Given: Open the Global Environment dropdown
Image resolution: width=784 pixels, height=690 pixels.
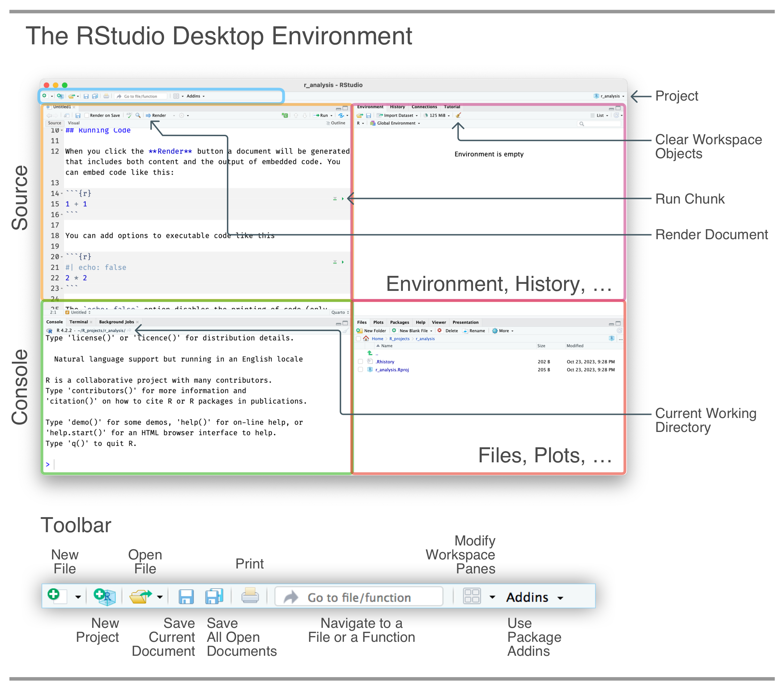Looking at the screenshot, I should pos(395,123).
